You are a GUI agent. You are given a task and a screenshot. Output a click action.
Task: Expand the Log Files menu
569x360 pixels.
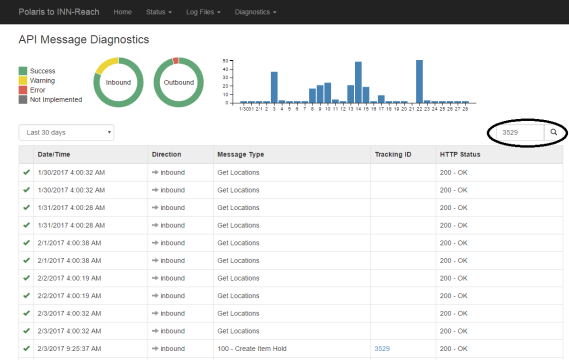(x=203, y=12)
